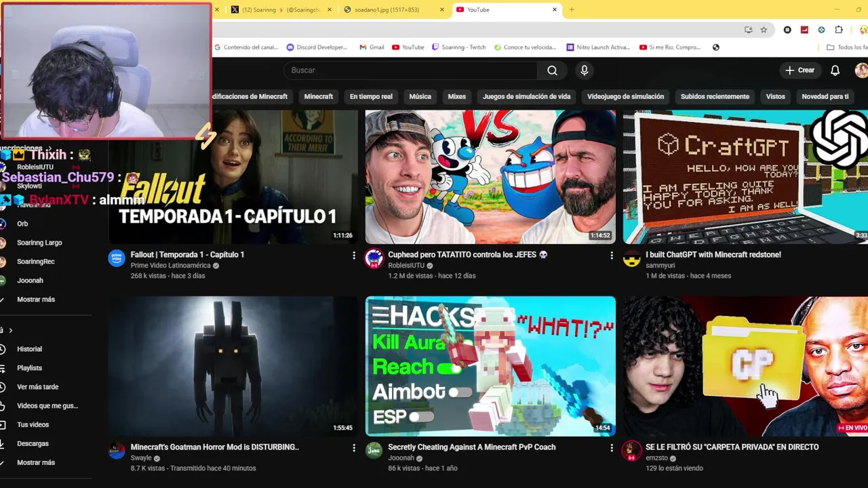Select Videojuego de simulación chip

pos(625,96)
